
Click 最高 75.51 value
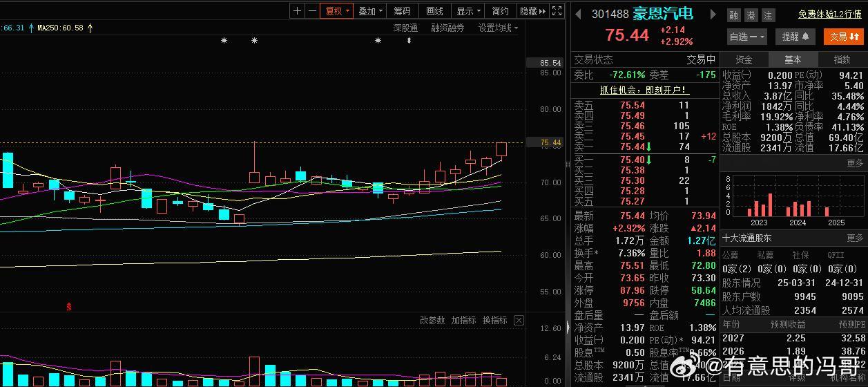pos(633,266)
